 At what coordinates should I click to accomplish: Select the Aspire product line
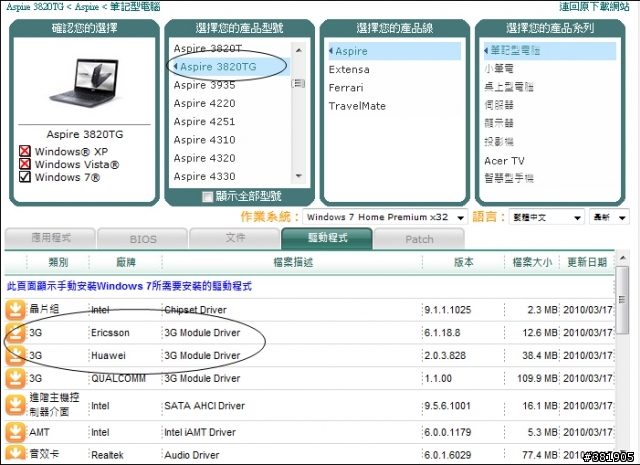[394, 51]
